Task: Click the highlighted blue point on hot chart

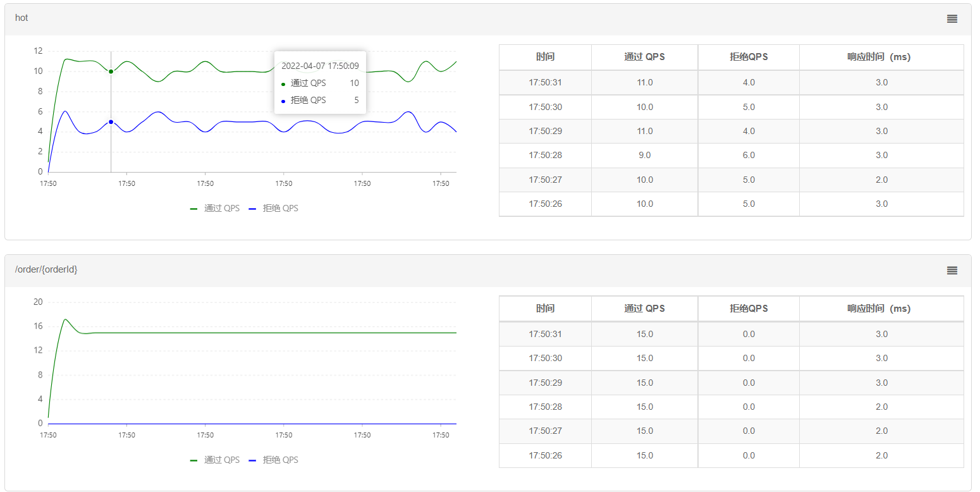Action: click(x=111, y=122)
